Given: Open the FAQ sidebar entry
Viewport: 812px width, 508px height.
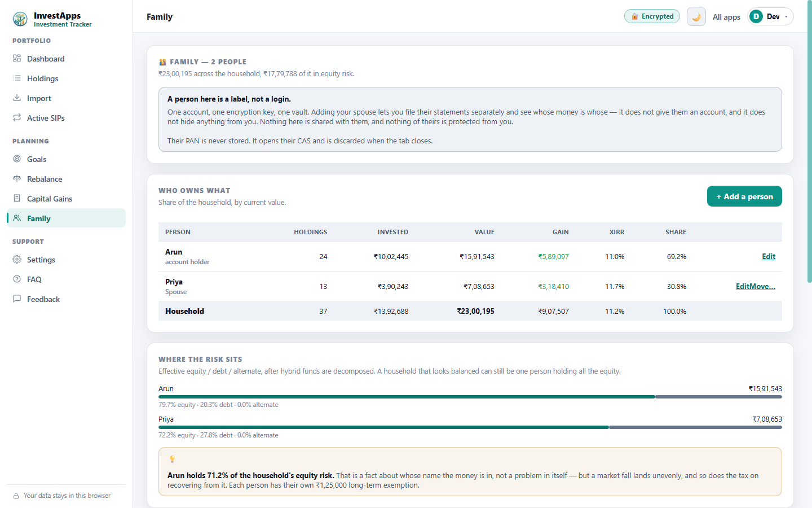Looking at the screenshot, I should 66,279.
